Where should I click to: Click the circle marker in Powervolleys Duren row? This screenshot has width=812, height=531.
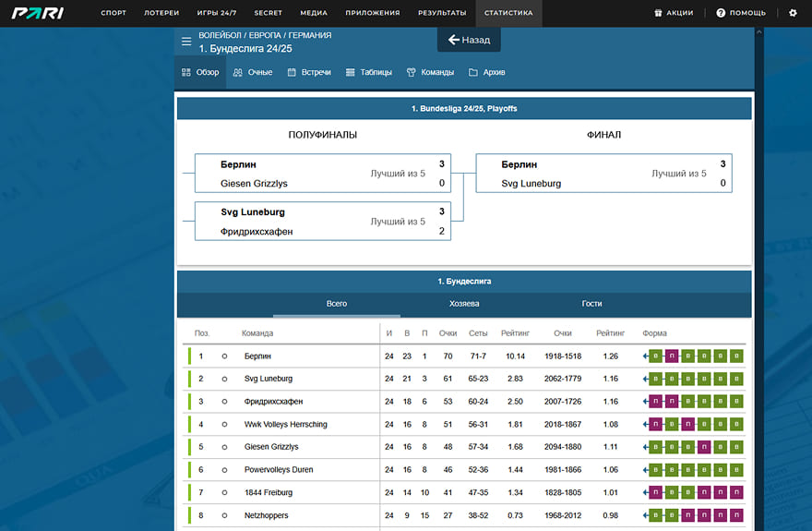click(224, 470)
